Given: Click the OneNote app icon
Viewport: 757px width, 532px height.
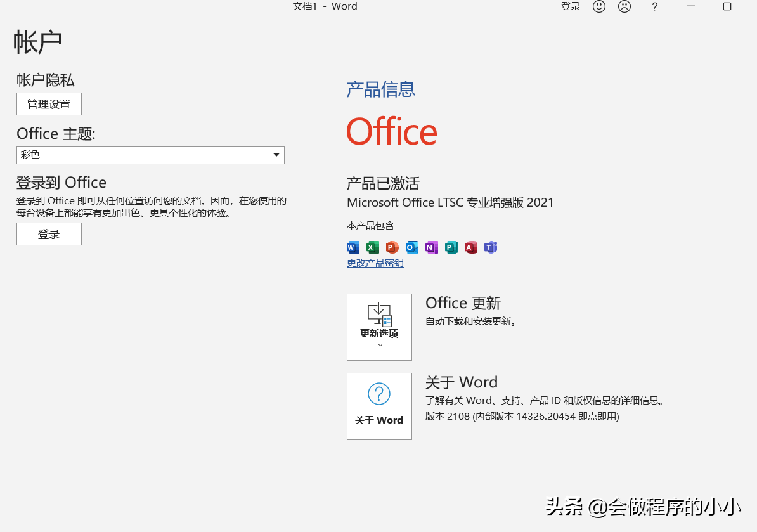Looking at the screenshot, I should coord(432,248).
